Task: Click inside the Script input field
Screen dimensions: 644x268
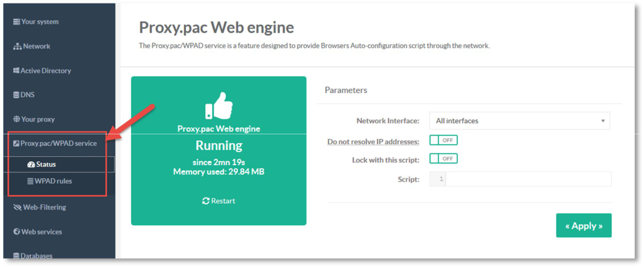Action: point(527,179)
